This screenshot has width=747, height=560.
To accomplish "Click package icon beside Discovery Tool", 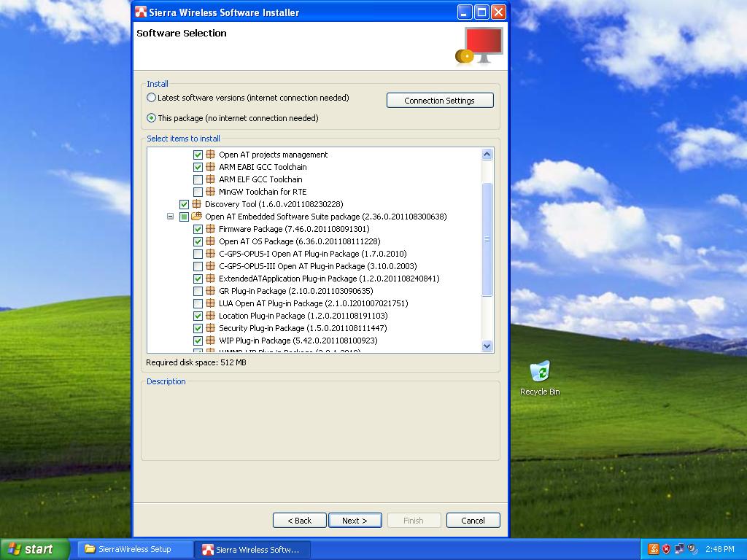I will click(196, 204).
